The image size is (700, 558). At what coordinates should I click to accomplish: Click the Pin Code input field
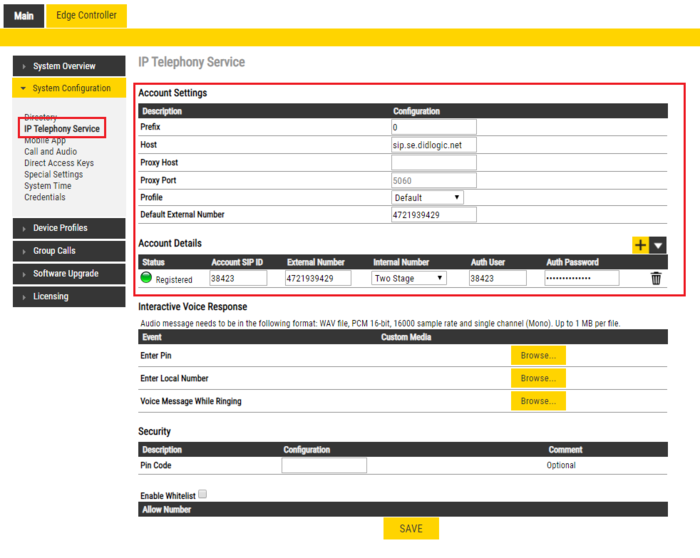(324, 465)
